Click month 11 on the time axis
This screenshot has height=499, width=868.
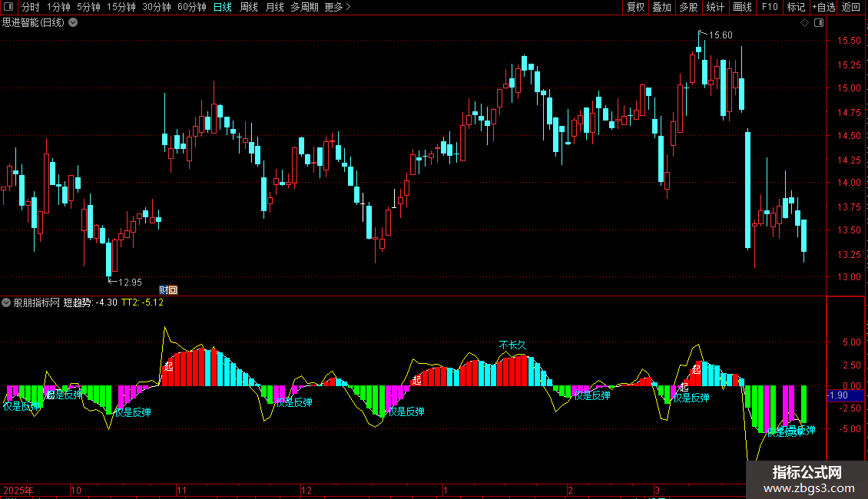click(x=181, y=490)
